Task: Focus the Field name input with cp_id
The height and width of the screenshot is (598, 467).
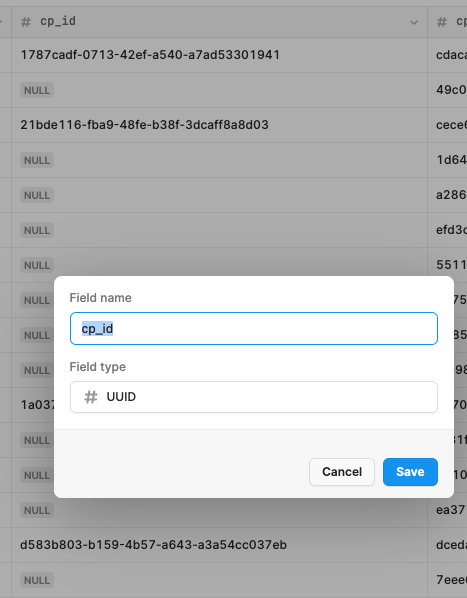Action: tap(254, 328)
